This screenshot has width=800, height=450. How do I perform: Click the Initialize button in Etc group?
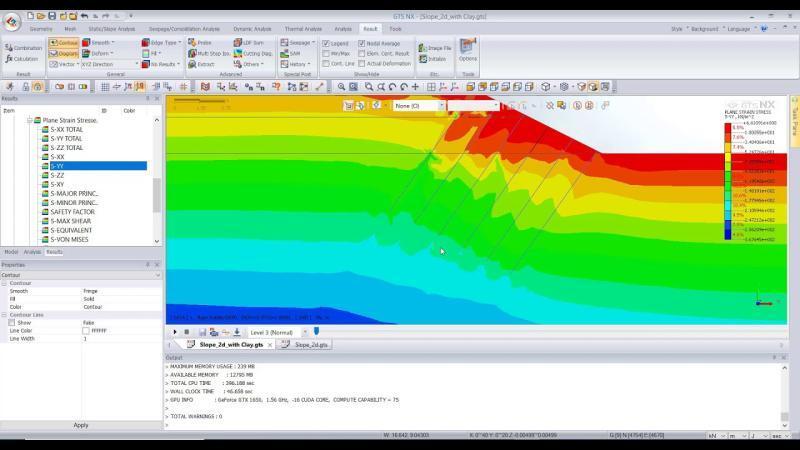[433, 59]
